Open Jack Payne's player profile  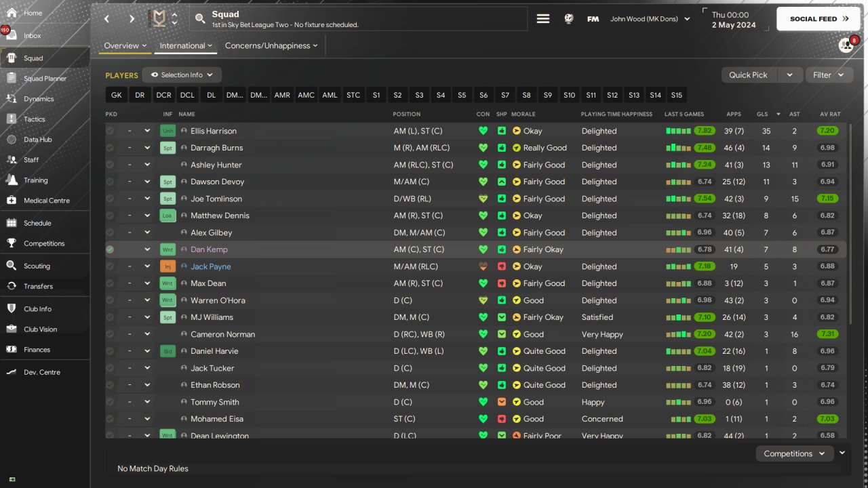[x=210, y=266]
